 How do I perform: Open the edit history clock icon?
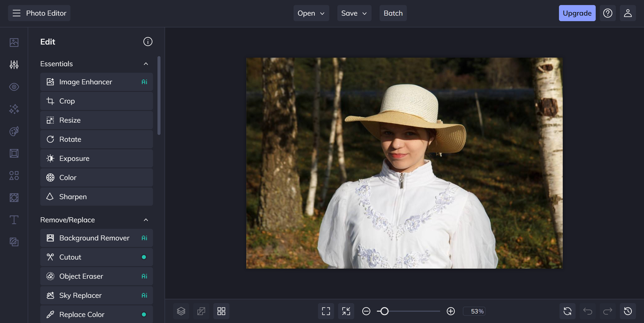[x=628, y=311]
